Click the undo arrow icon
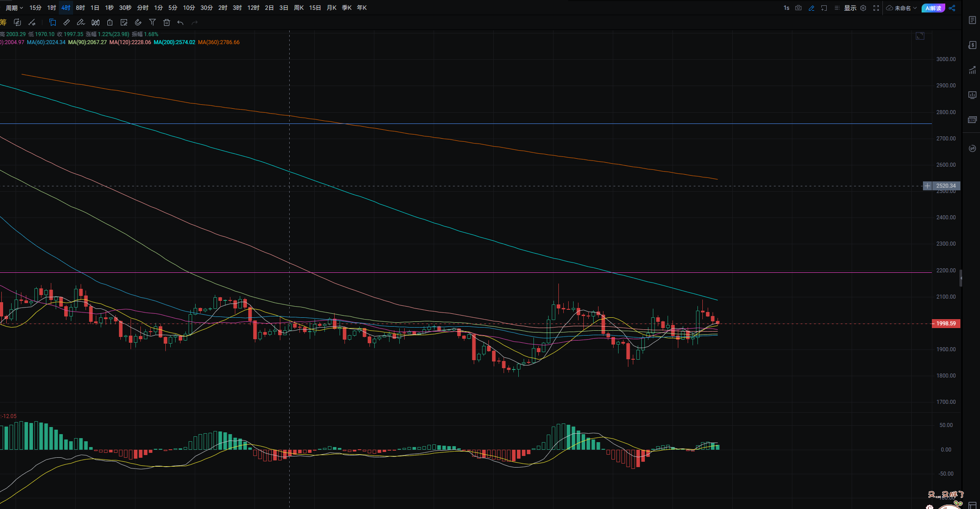Viewport: 980px width, 509px height. [x=180, y=22]
